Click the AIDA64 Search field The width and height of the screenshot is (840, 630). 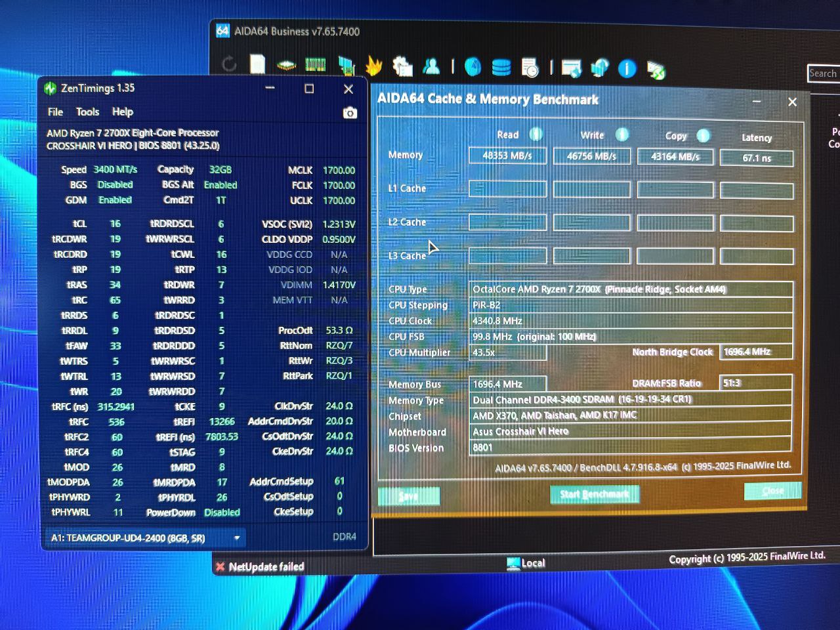824,73
